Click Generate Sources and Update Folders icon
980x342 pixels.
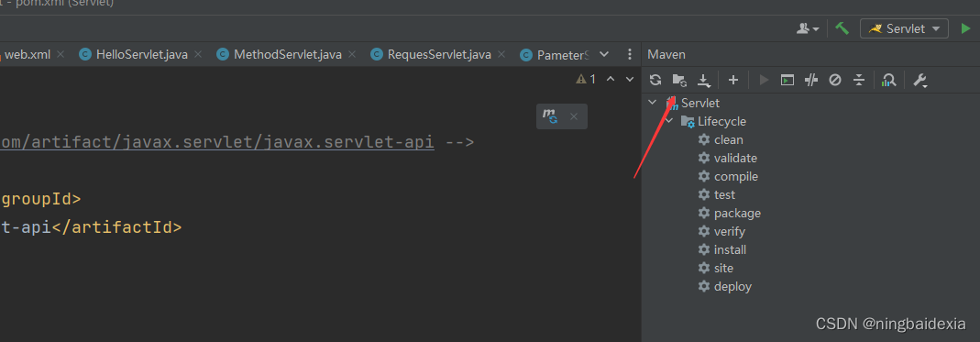[x=679, y=80]
